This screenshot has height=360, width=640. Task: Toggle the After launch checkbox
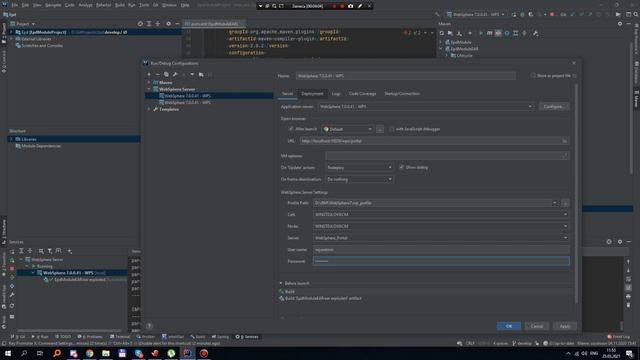point(291,129)
